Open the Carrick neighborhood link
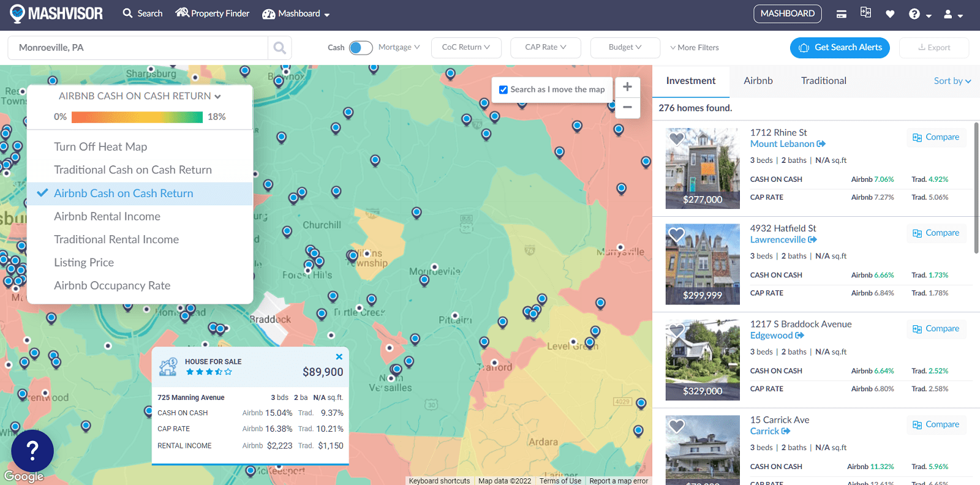 pyautogui.click(x=770, y=431)
